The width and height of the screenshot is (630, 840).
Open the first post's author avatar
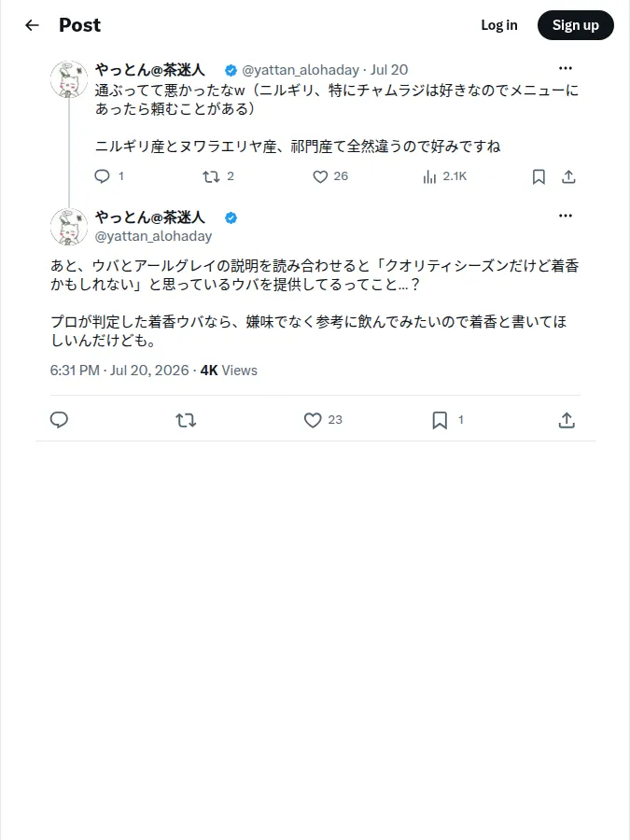coord(68,79)
